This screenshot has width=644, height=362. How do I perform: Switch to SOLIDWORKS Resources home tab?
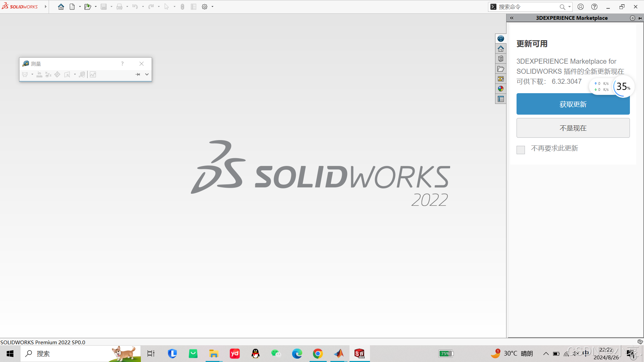[501, 49]
